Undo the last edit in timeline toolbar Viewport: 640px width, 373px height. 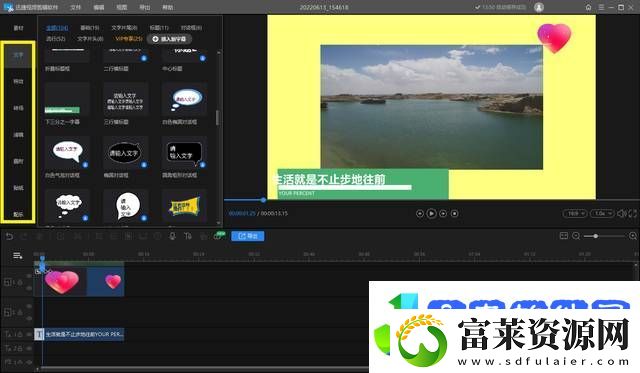9,236
